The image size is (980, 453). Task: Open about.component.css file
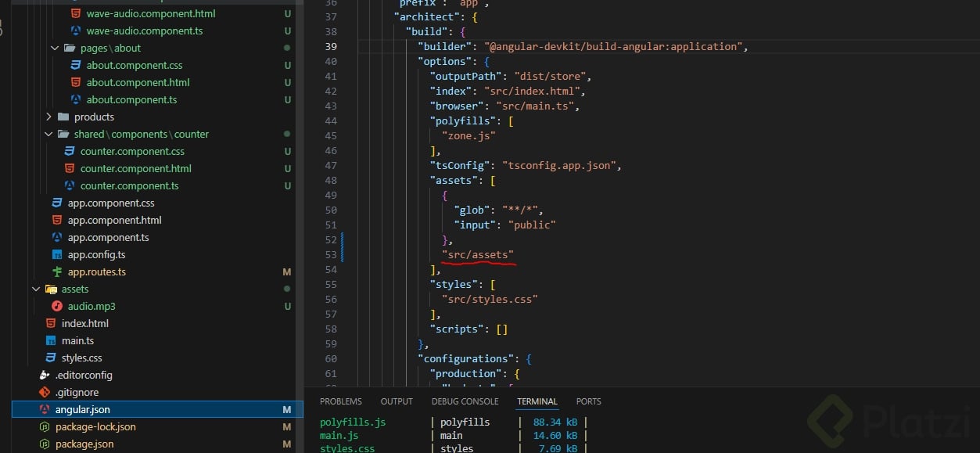point(135,65)
